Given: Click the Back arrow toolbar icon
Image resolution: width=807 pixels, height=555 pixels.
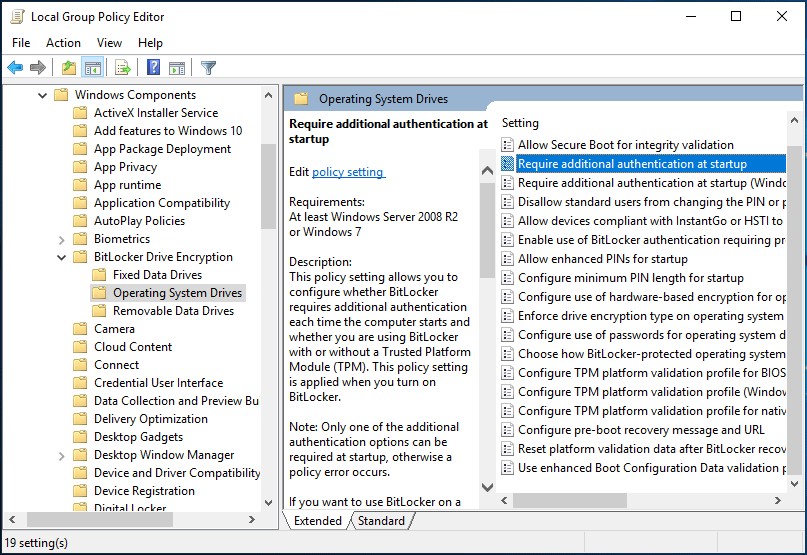Looking at the screenshot, I should 15,68.
